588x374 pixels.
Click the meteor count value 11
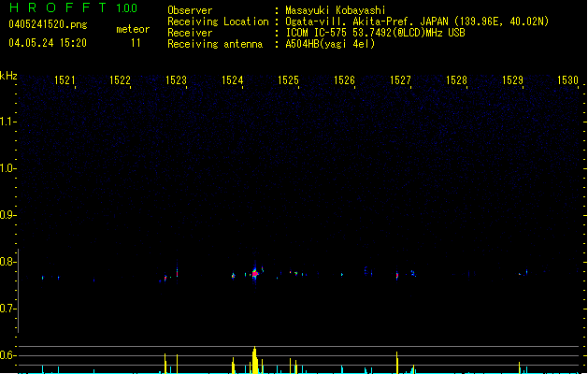coord(136,43)
